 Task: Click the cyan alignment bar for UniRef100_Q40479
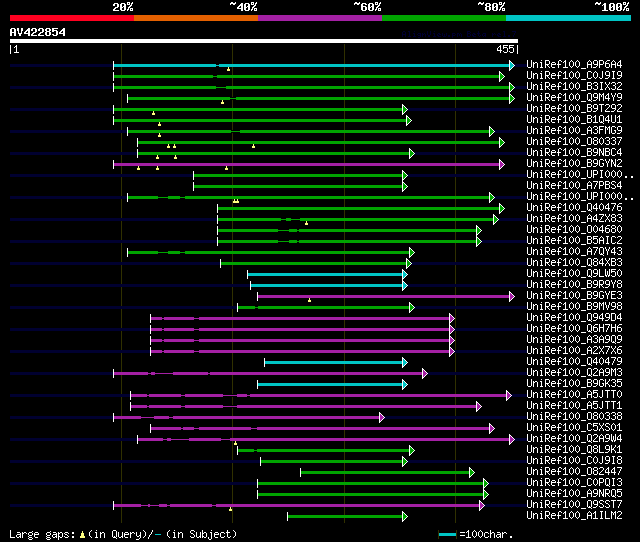(336, 362)
